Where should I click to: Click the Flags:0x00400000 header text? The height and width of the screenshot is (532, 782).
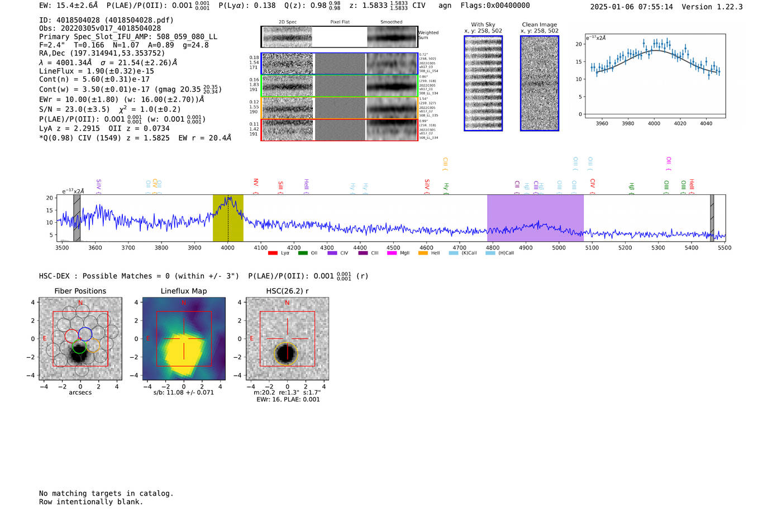495,6
